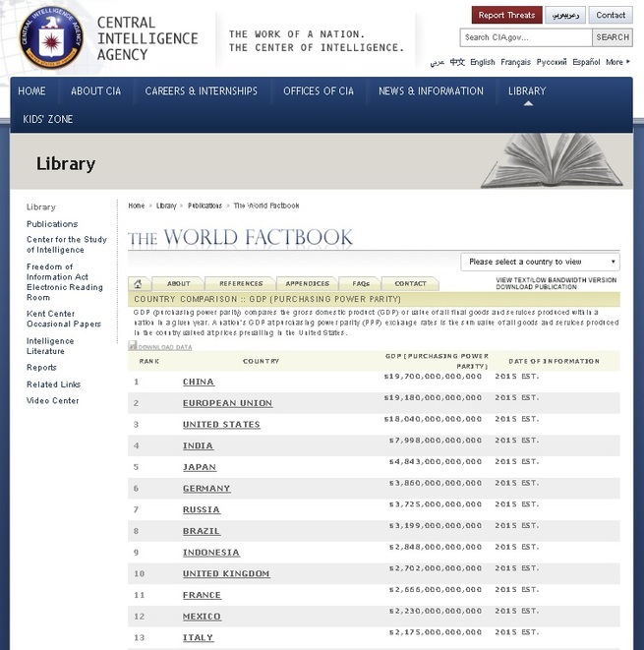Click the open book image in the Library banner
This screenshot has width=644, height=650.
(550, 162)
